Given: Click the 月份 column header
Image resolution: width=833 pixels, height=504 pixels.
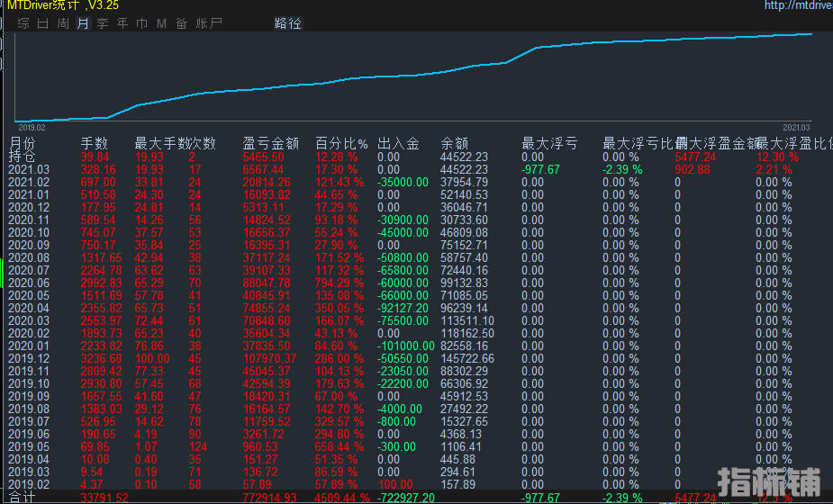Looking at the screenshot, I should point(23,143).
